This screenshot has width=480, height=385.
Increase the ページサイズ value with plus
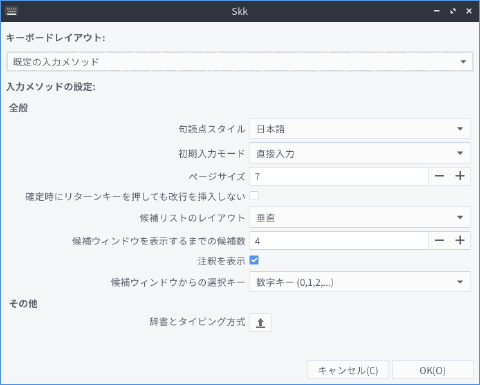pyautogui.click(x=460, y=176)
